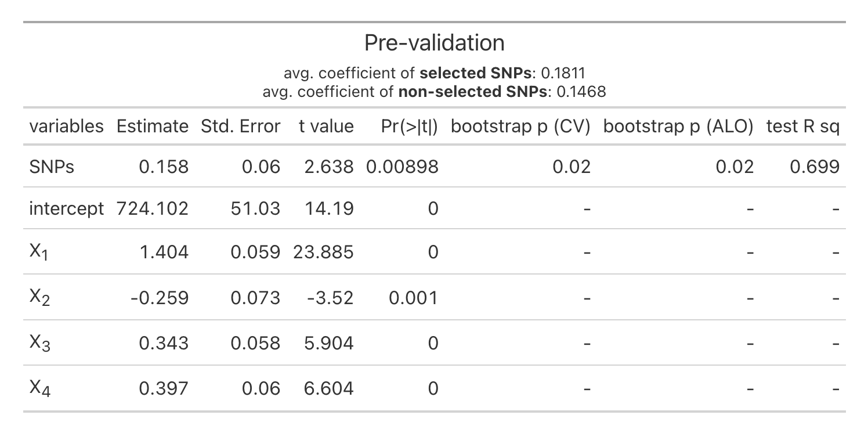Select the "test R sq" column header
The height and width of the screenshot is (433, 868).
pyautogui.click(x=802, y=126)
